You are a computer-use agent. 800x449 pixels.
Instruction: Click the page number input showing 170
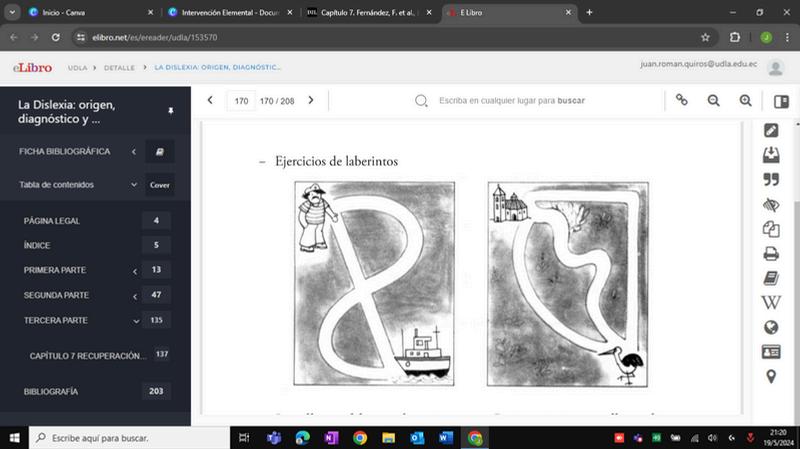(241, 101)
